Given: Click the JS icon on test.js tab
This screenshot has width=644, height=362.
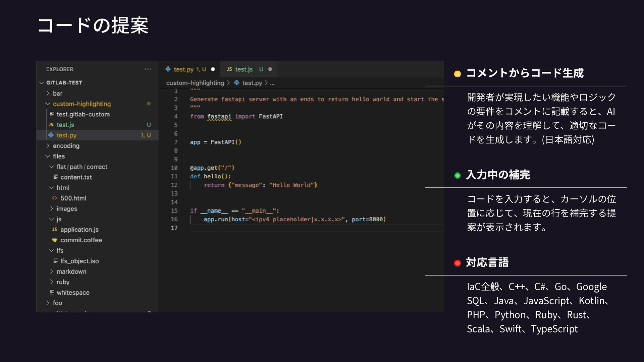Looking at the screenshot, I should click(229, 69).
